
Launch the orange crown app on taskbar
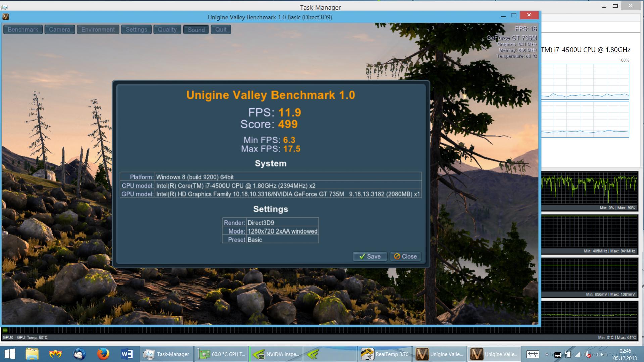point(56,354)
